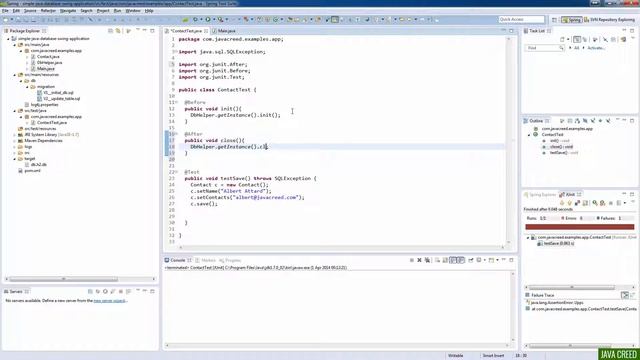Click the New file toolbar icon
Viewport: 640px width, 360px height.
pyautogui.click(x=5, y=19)
